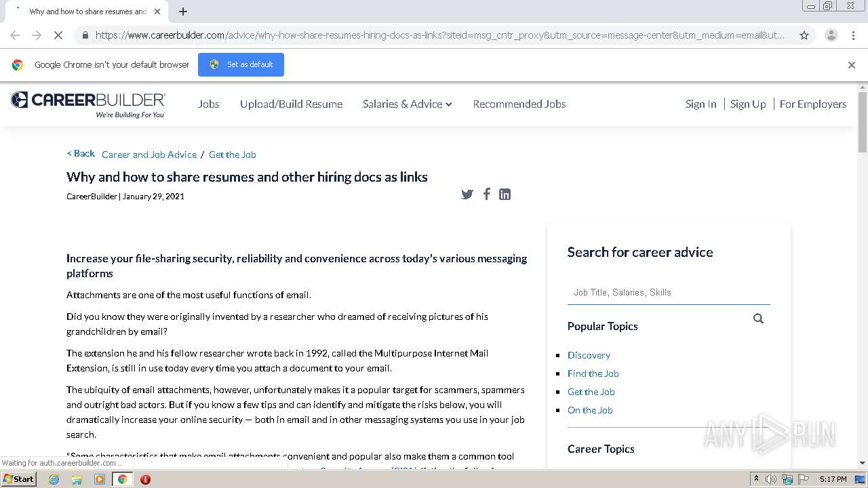Open On the Job topic
Image resolution: width=868 pixels, height=488 pixels.
pyautogui.click(x=590, y=410)
